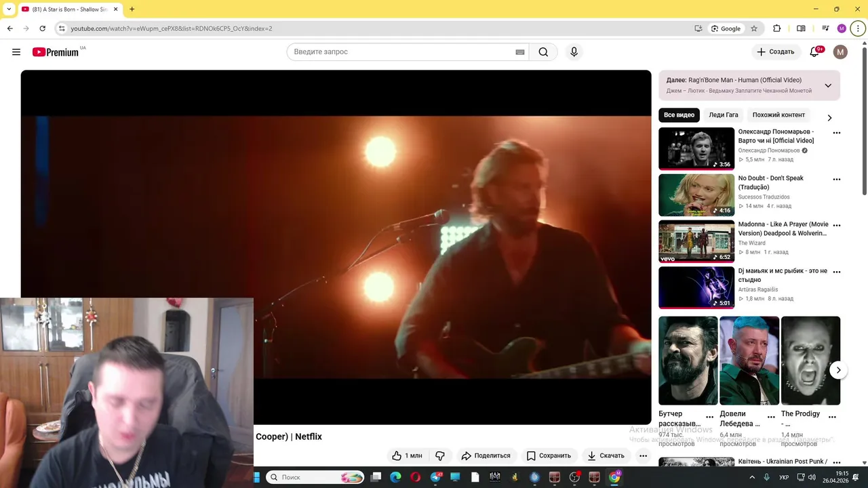Click Install app icon in address bar

(x=698, y=28)
